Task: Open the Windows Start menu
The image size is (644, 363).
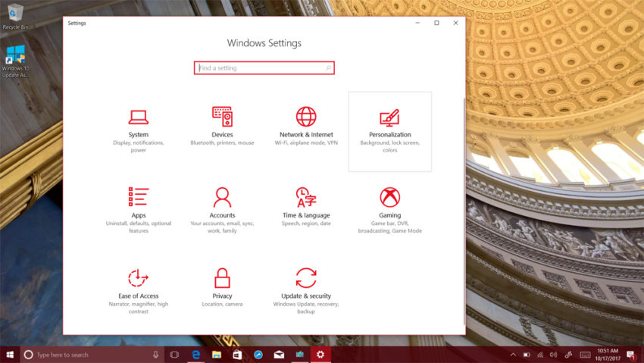Action: point(10,355)
